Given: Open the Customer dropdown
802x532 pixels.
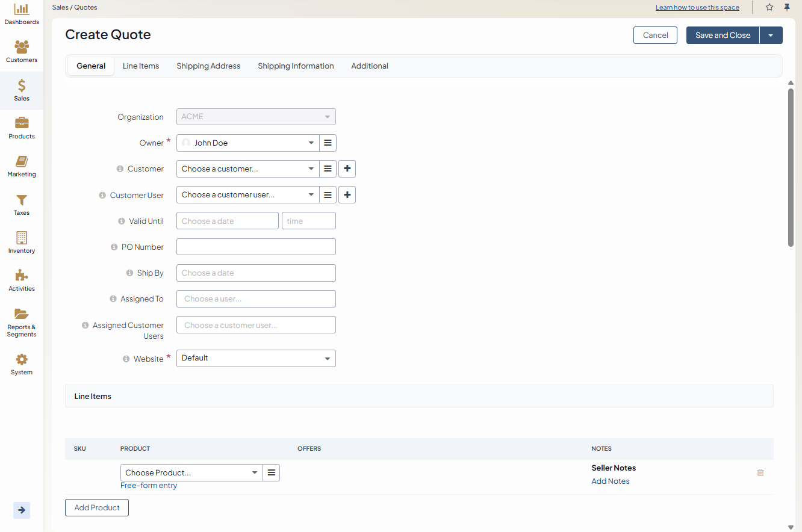Looking at the screenshot, I should pyautogui.click(x=247, y=169).
